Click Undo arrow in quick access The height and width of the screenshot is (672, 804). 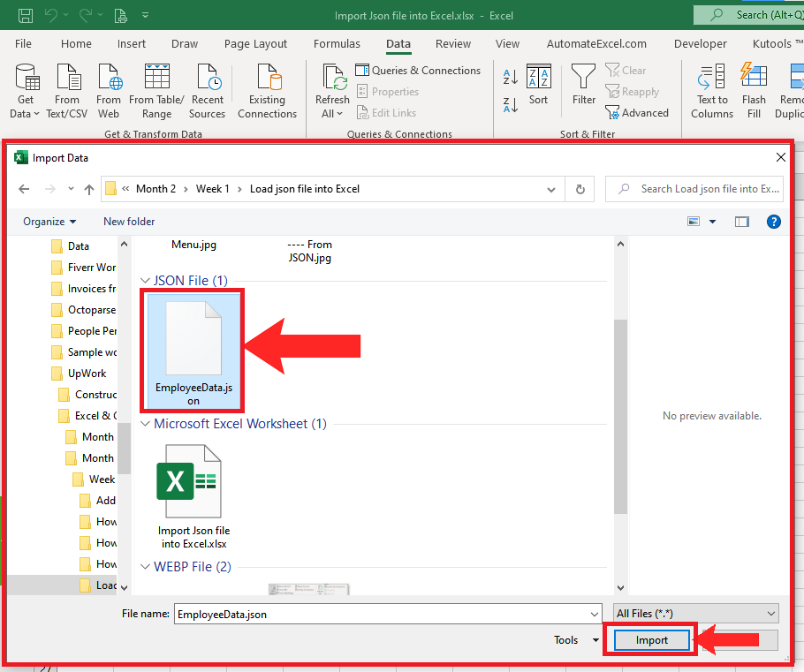point(50,15)
